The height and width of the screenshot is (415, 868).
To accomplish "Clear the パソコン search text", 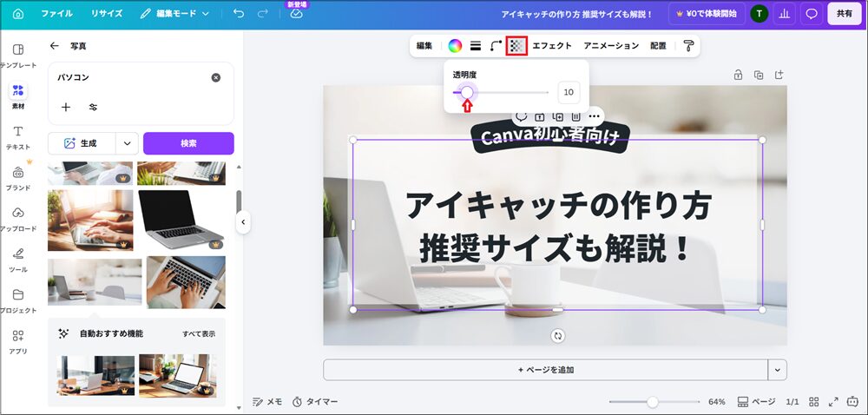I will click(x=216, y=77).
